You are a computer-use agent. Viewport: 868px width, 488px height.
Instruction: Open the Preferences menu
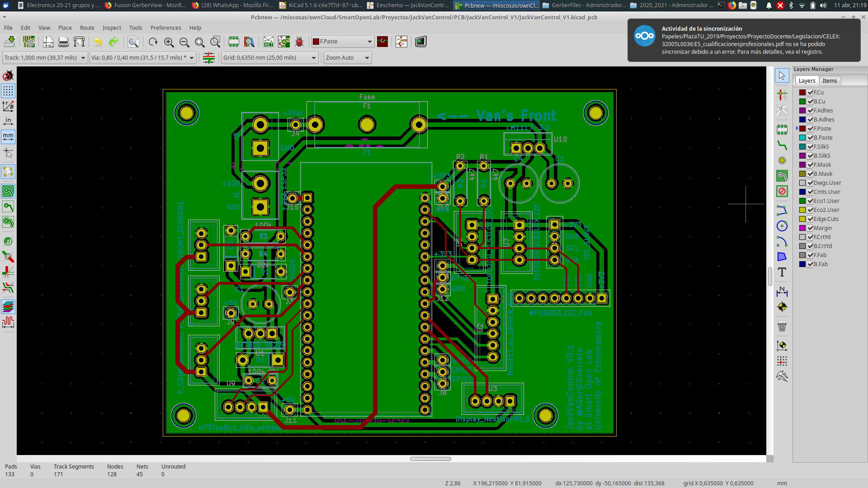pos(165,28)
